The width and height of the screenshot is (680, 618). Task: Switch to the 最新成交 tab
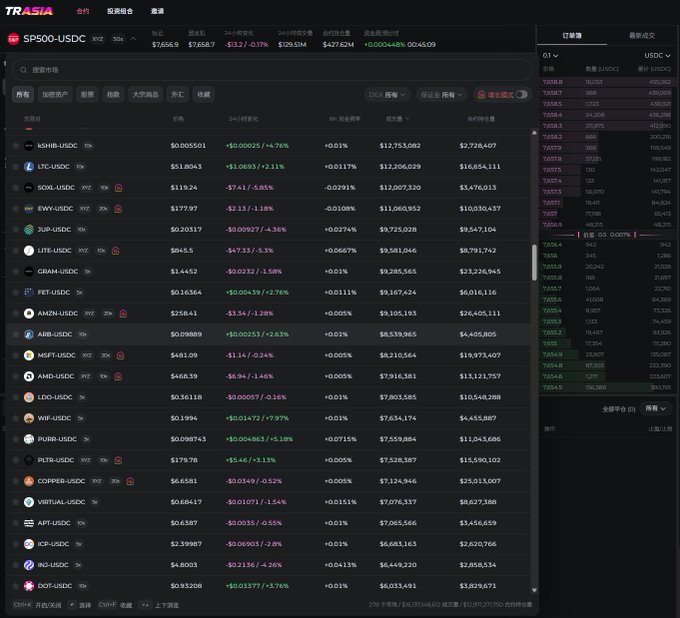[x=641, y=36]
